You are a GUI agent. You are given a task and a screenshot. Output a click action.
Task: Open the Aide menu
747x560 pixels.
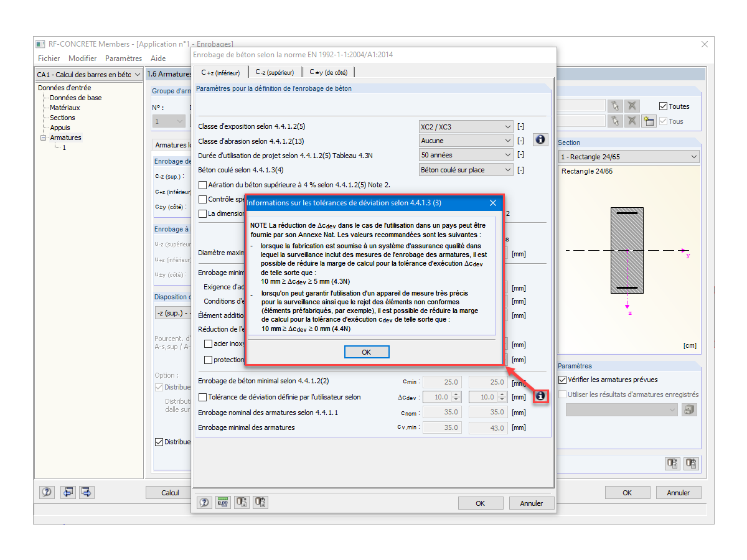(158, 58)
